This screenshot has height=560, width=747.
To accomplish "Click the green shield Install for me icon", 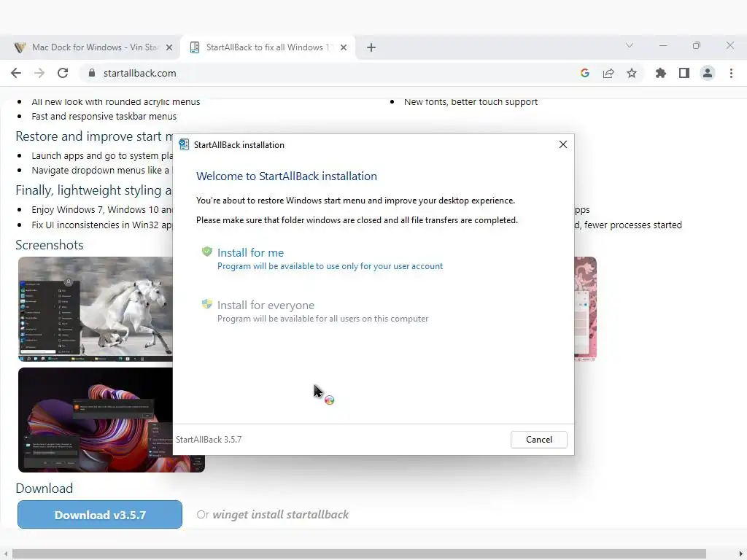I will (x=206, y=252).
